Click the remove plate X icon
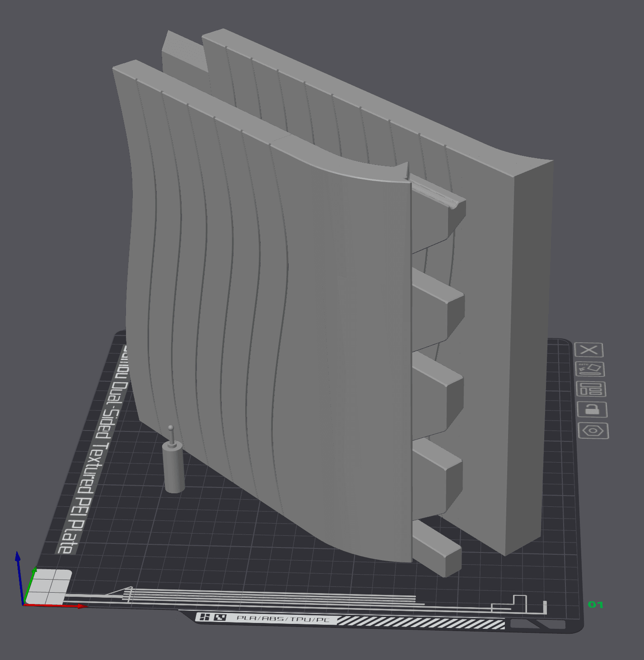Viewport: 644px width, 660px height. point(589,350)
